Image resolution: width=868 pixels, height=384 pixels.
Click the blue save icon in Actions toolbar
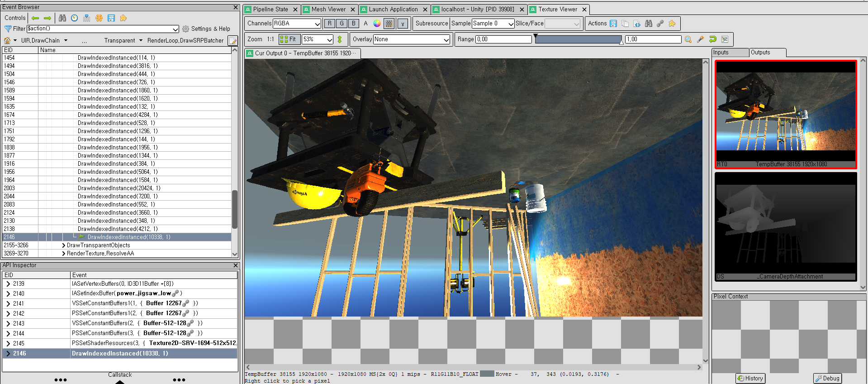click(x=613, y=24)
